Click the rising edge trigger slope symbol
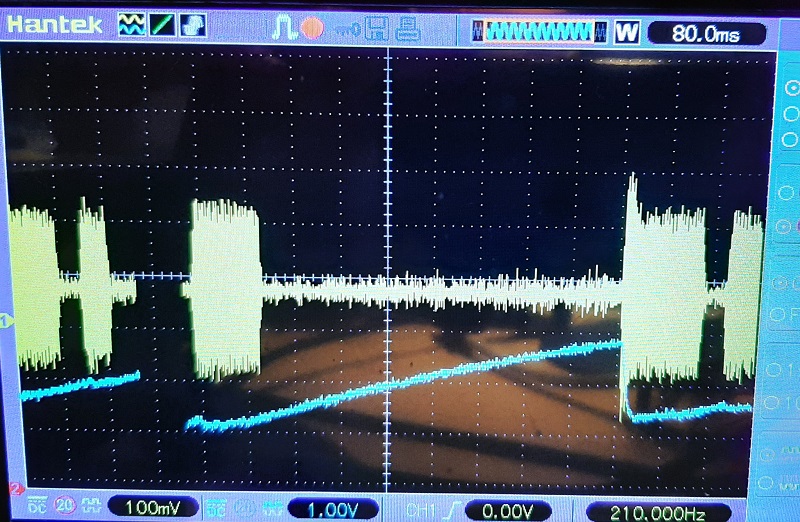The height and width of the screenshot is (522, 800). pyautogui.click(x=452, y=509)
